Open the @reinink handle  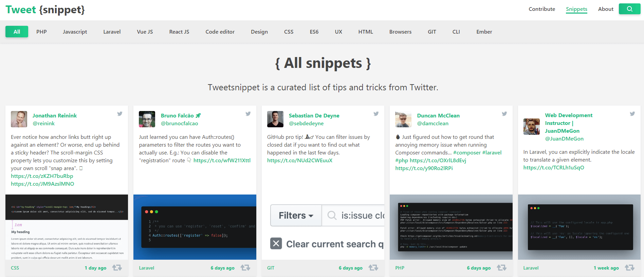[x=43, y=123]
